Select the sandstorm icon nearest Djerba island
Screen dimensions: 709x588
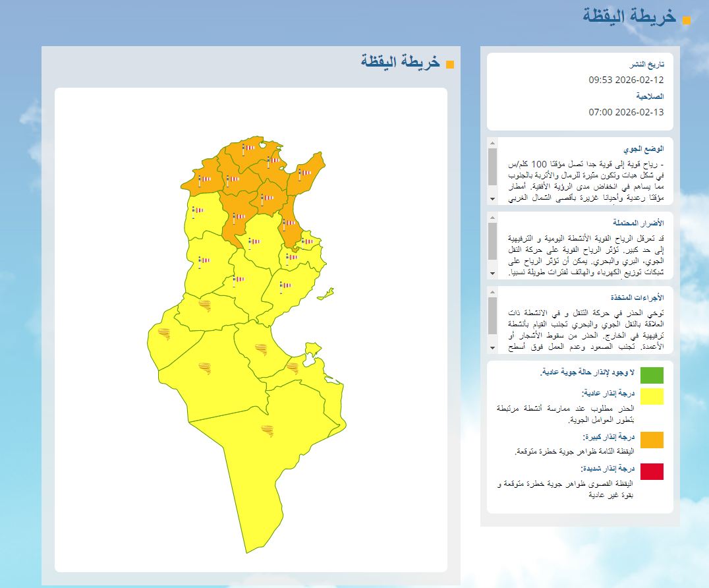click(x=292, y=366)
